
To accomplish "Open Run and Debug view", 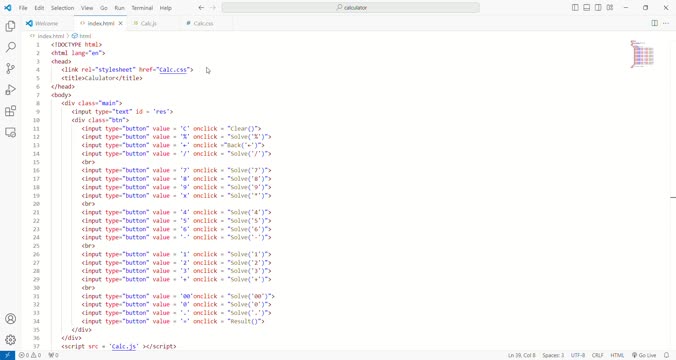I will pyautogui.click(x=10, y=90).
